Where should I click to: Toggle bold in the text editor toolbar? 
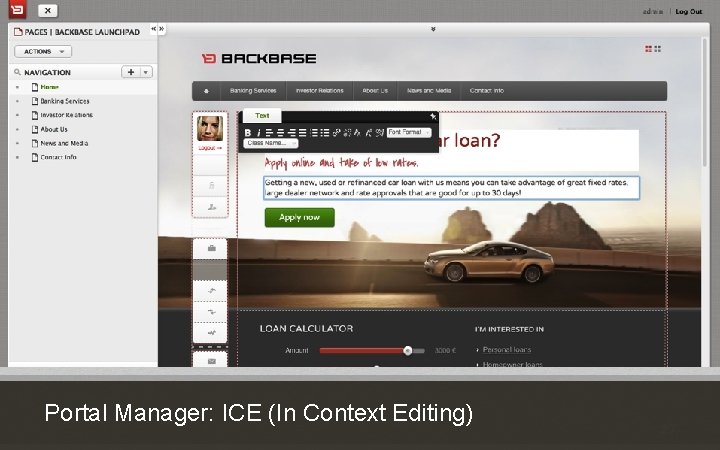click(248, 133)
